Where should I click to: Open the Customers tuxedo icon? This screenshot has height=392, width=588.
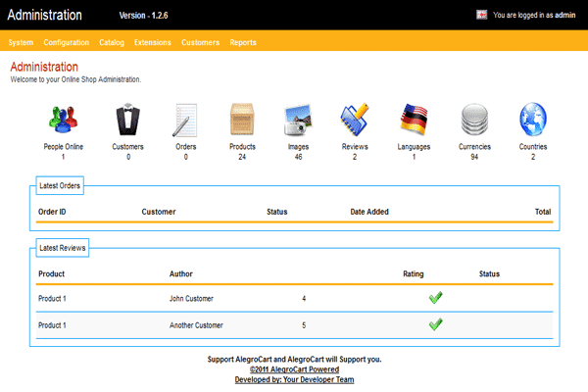(x=128, y=121)
